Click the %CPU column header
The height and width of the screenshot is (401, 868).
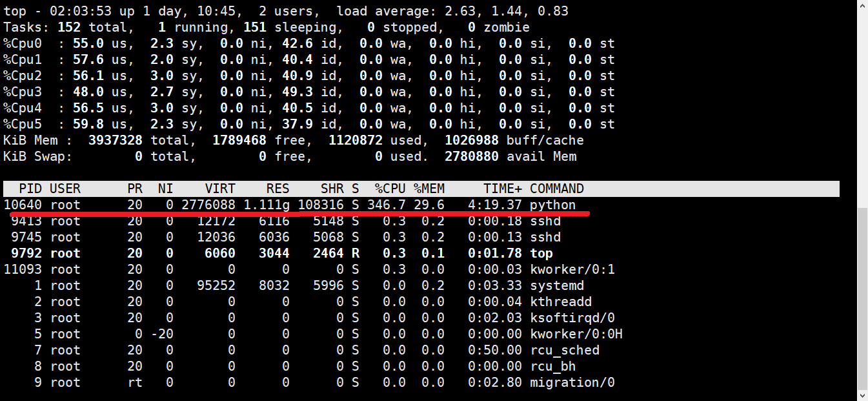(x=390, y=189)
